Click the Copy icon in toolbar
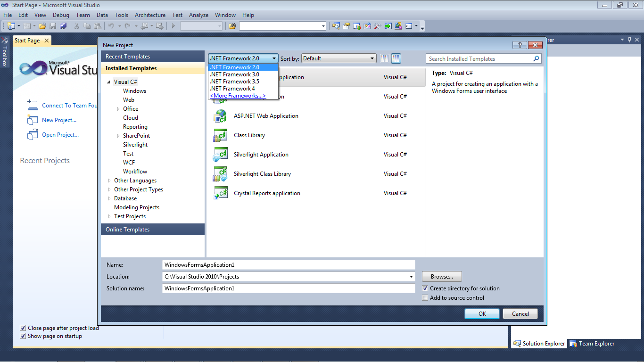The width and height of the screenshot is (644, 362). pos(87,26)
